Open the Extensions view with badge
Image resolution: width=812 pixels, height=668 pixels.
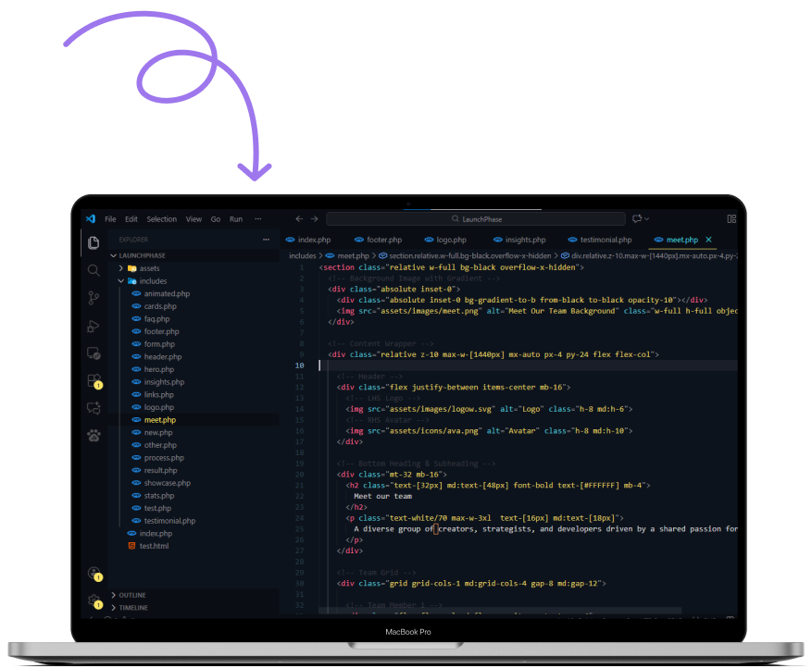point(94,380)
